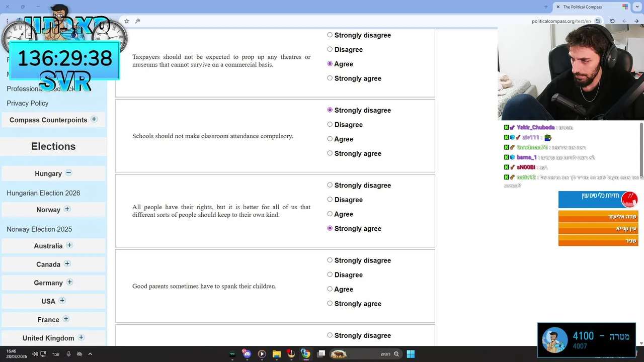The height and width of the screenshot is (362, 644).
Task: Select Strongly agree for taxpayers theatres question
Action: coord(330,78)
